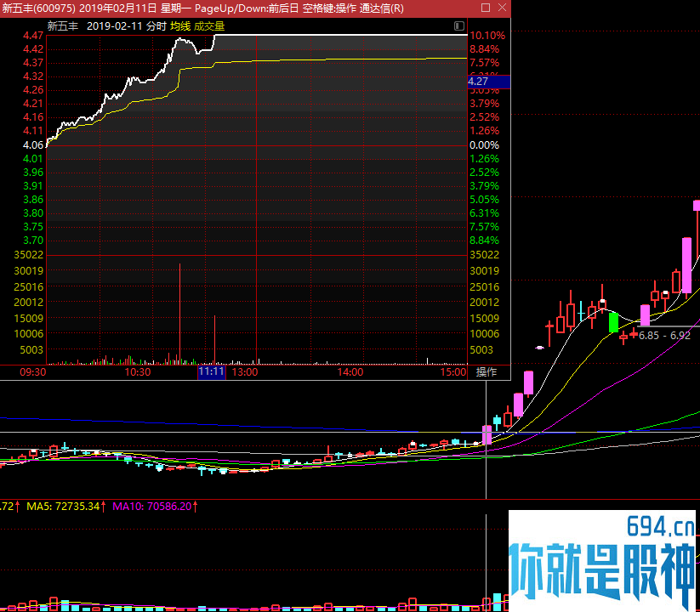Click the 4.06 baseline price label
The width and height of the screenshot is (700, 612).
point(33,145)
